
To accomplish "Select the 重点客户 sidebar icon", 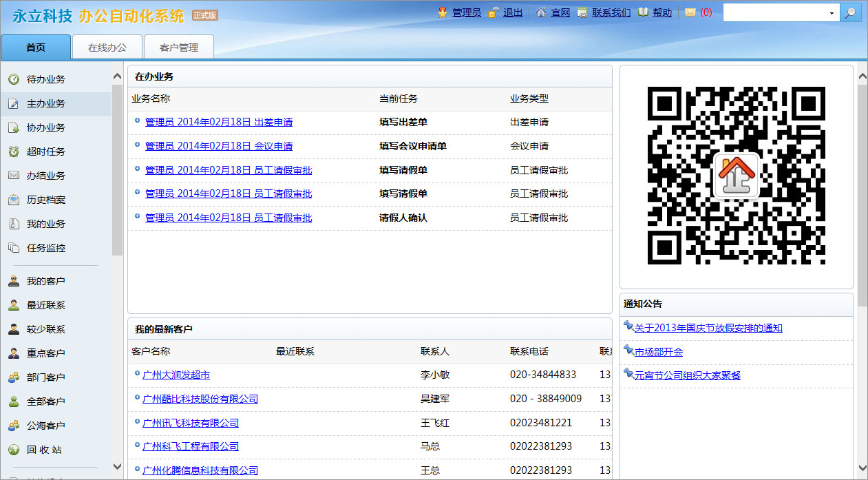I will [14, 353].
